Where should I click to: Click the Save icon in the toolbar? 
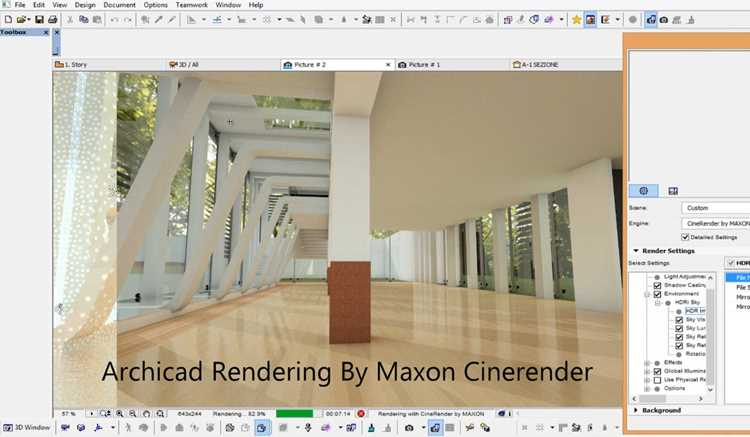point(39,20)
